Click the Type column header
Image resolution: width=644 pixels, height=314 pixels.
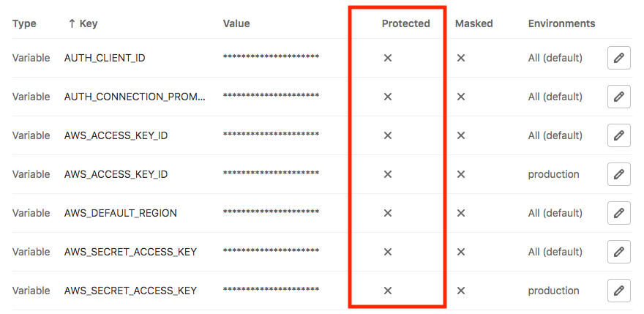click(x=24, y=24)
